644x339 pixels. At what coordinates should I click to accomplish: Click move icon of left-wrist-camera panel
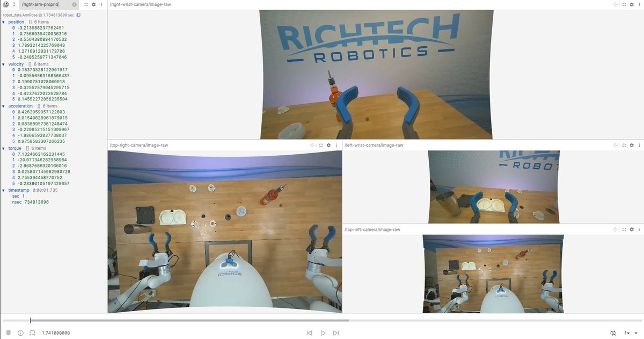(x=615, y=145)
